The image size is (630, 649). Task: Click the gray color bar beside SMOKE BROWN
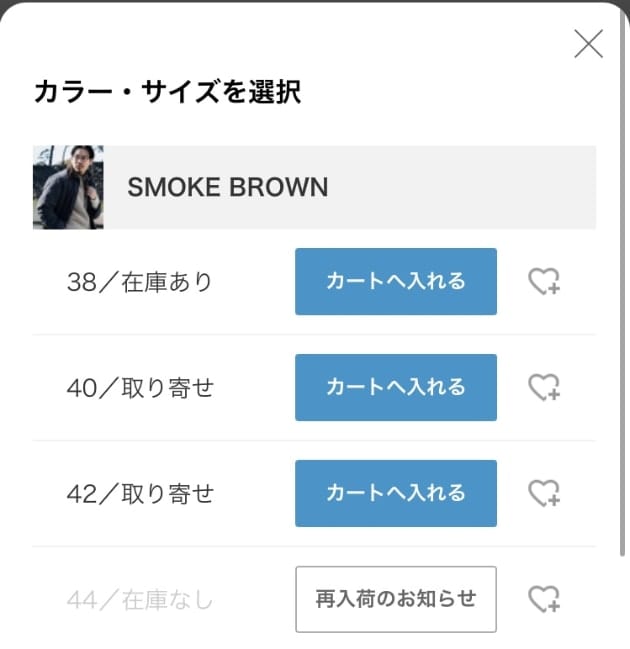(x=350, y=187)
